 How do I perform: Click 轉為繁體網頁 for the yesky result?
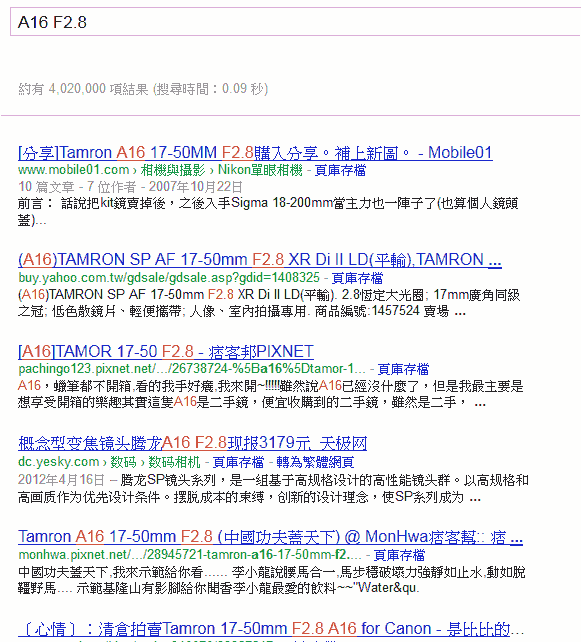[315, 462]
